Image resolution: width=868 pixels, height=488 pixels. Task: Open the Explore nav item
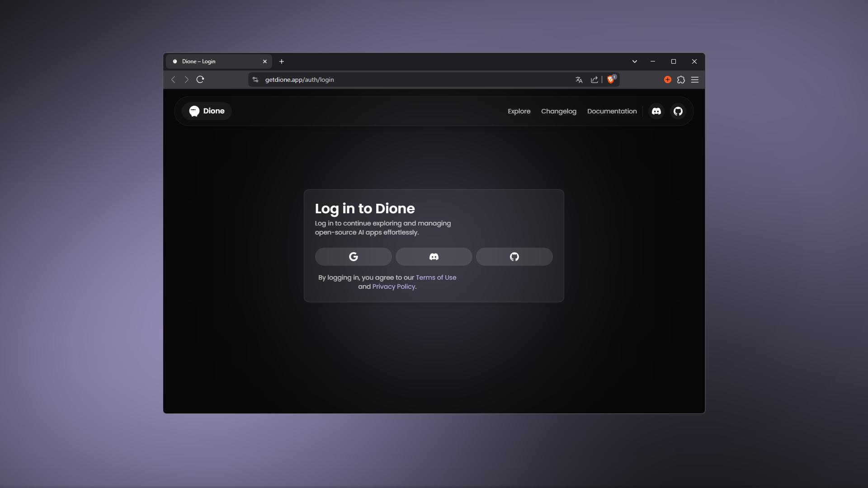coord(519,111)
